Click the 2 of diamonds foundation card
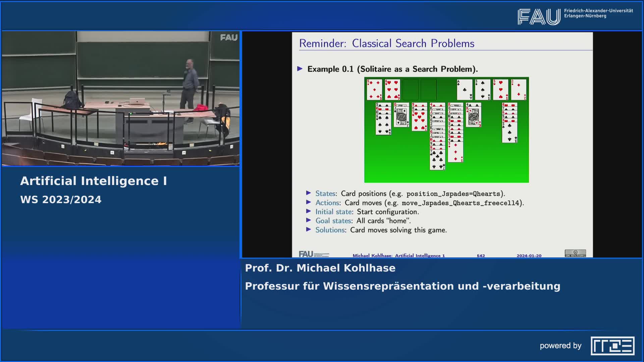The height and width of the screenshot is (362, 644). click(519, 89)
